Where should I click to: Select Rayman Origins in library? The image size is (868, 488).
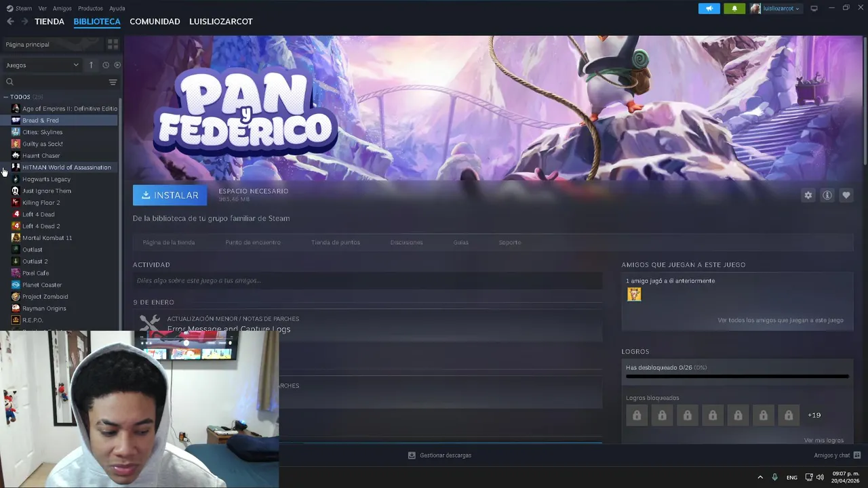click(x=64, y=308)
